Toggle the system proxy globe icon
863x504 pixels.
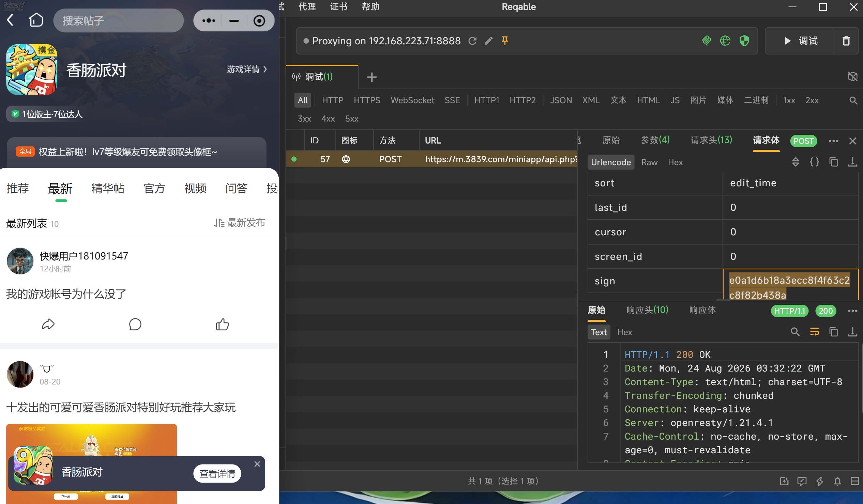725,41
